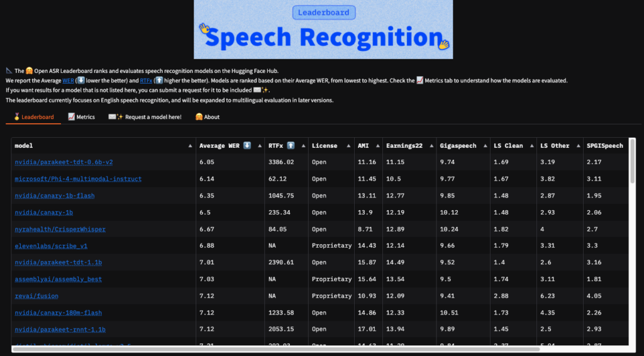Sort by LS Other column arrow
Viewport: 644px width, 356px height.
pos(579,146)
